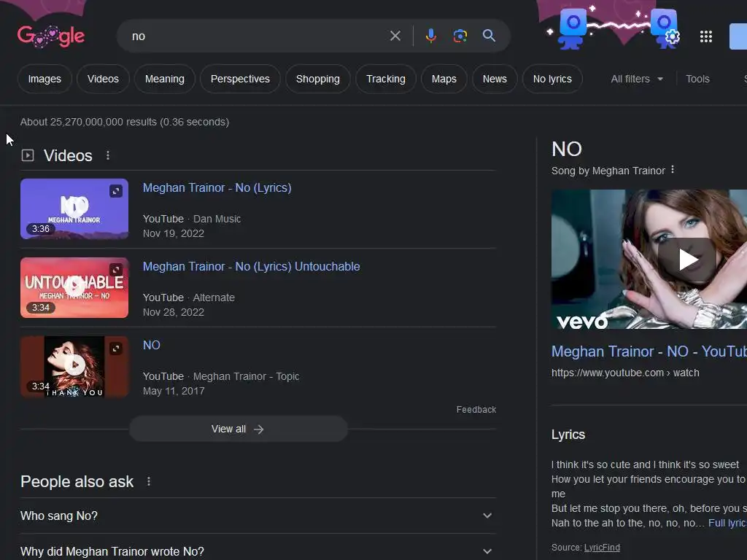Open the All filters dropdown

click(636, 79)
